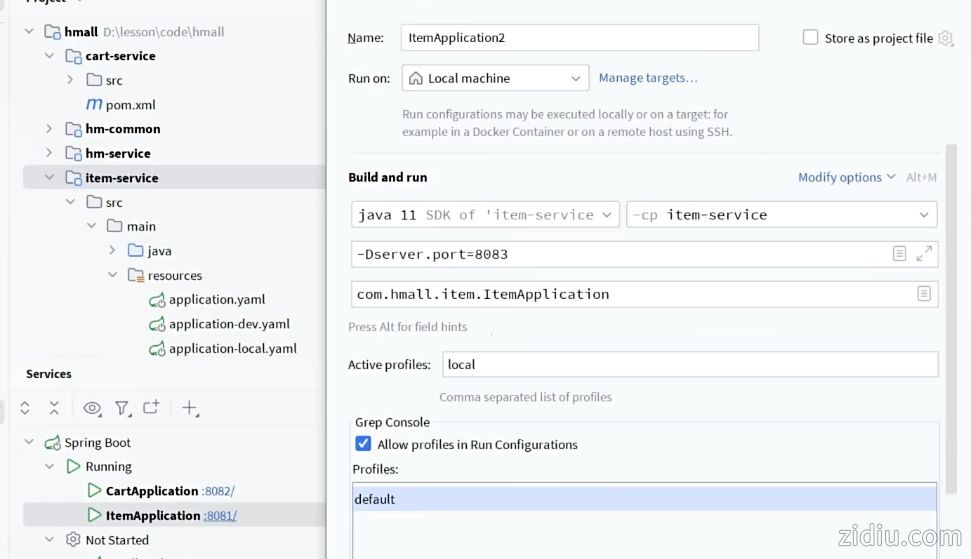Click the gear beside Store as project file
This screenshot has width=971, height=559.
945,38
